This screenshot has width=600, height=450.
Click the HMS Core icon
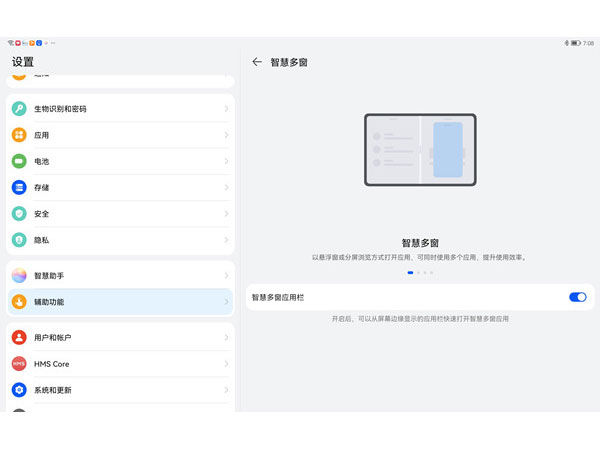(19, 364)
